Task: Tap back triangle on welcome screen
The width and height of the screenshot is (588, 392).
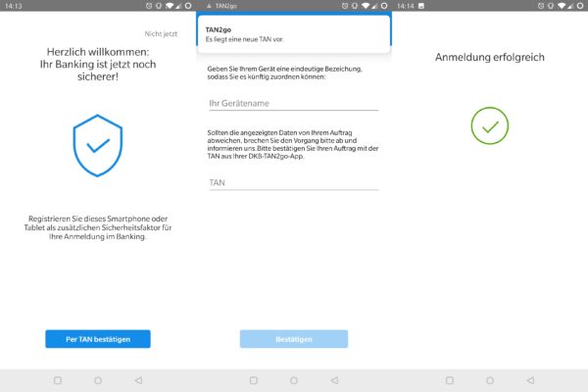Action: tap(138, 379)
